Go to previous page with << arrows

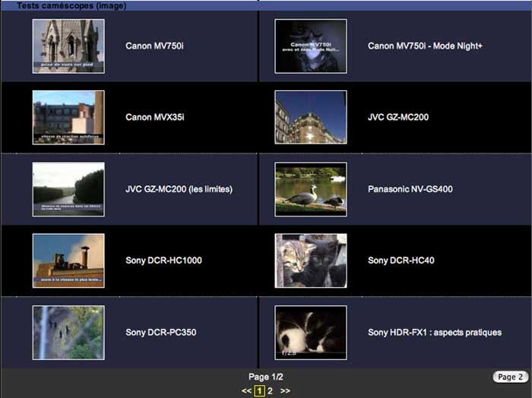[x=246, y=391]
